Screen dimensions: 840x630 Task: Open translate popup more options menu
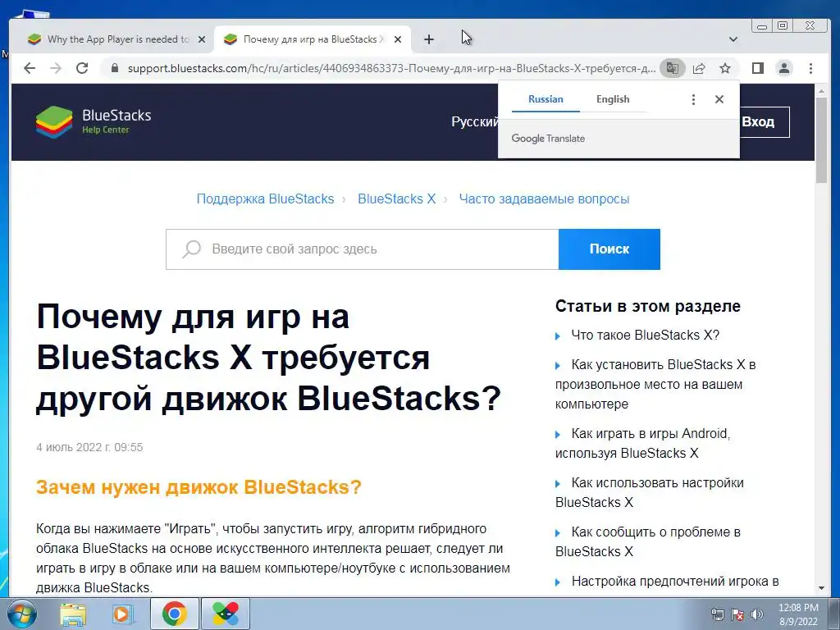coord(693,99)
